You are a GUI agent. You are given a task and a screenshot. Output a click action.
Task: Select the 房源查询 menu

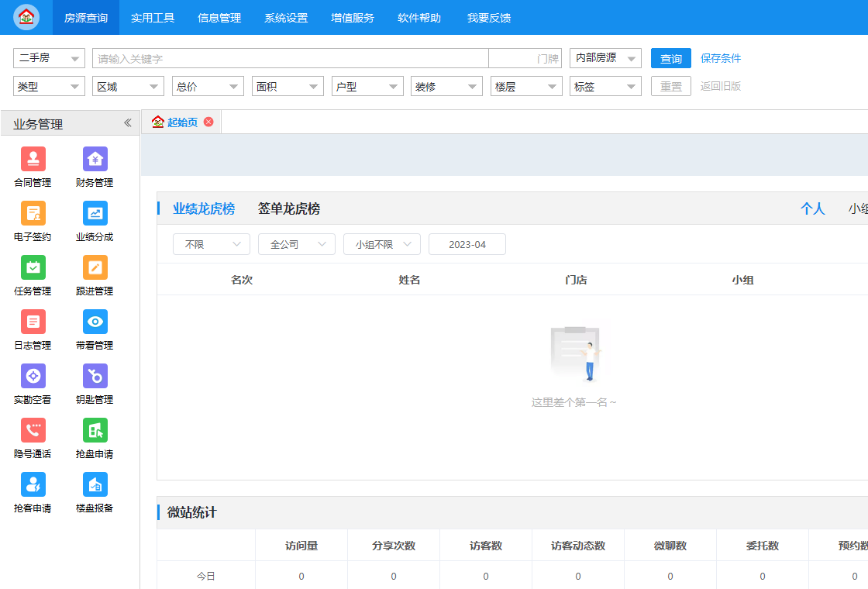pyautogui.click(x=86, y=18)
